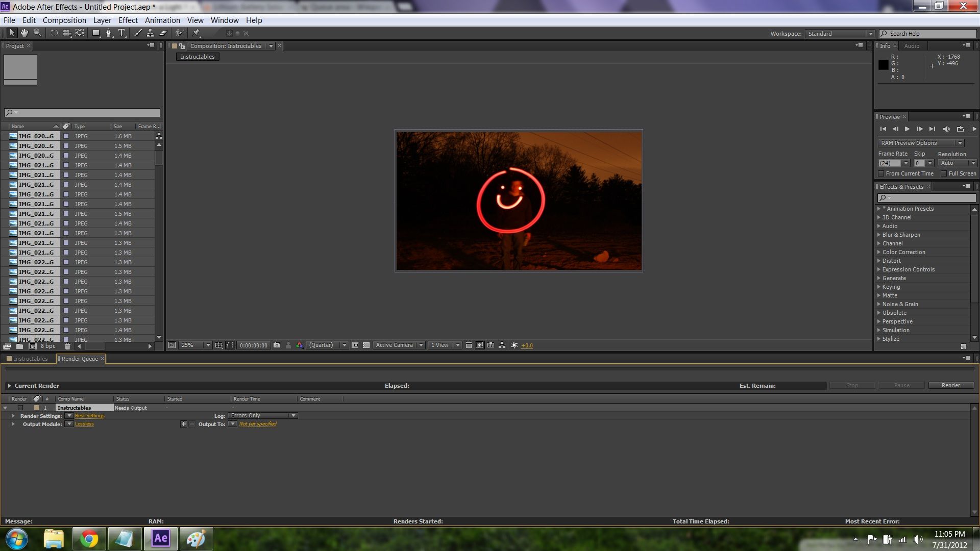
Task: Pick the Puppet Pin tool
Action: coord(197,33)
